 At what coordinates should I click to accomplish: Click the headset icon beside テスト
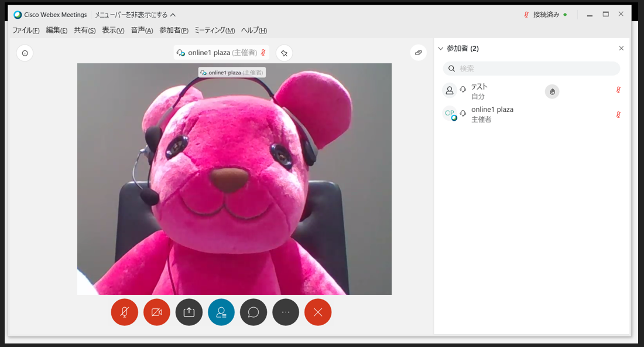click(x=463, y=90)
